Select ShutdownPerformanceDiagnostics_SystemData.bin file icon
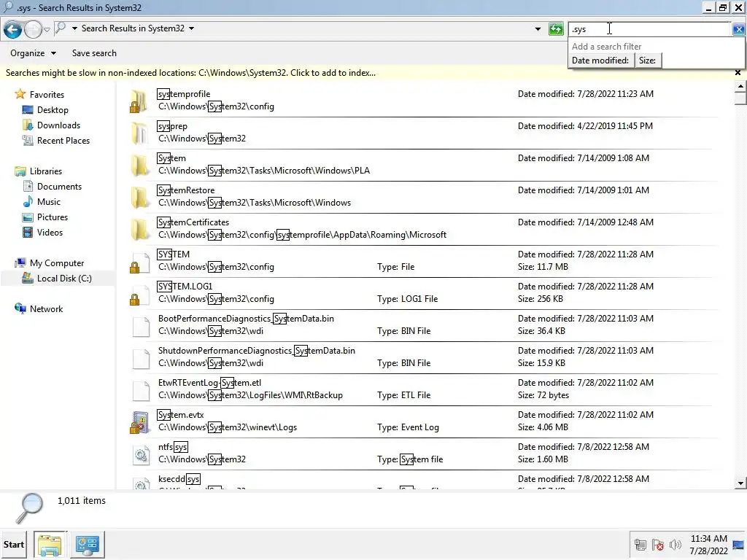 [x=141, y=358]
